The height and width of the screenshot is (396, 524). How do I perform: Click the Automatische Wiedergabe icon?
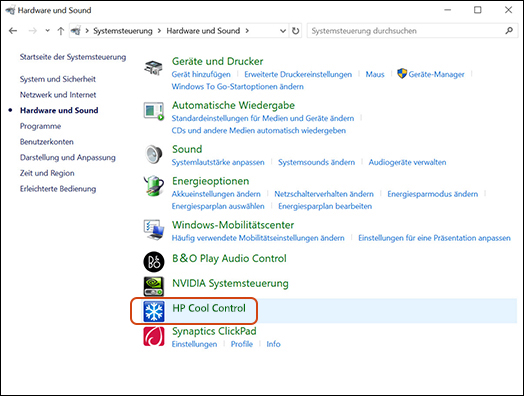coord(154,111)
